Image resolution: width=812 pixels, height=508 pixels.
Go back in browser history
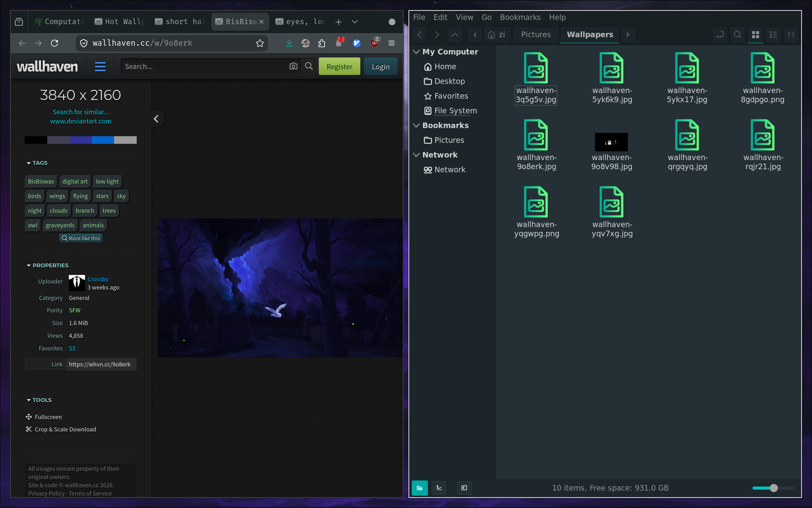coord(22,43)
